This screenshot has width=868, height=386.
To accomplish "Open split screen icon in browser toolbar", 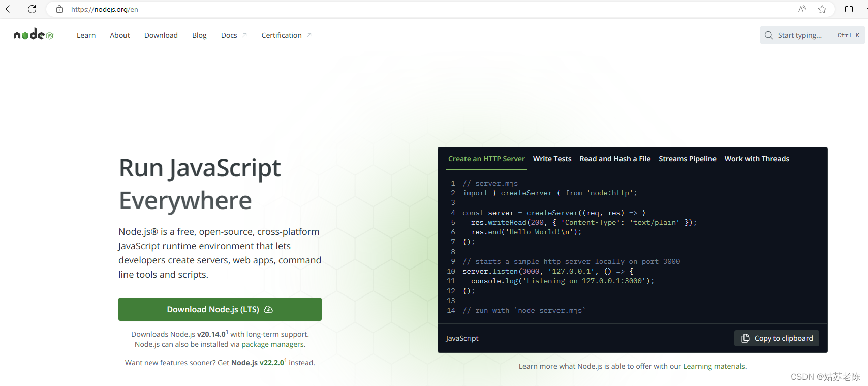I will tap(849, 9).
